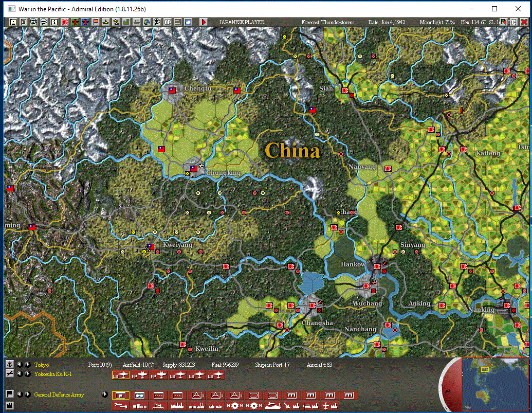
Task: Click the C button in top right toolbar
Action: point(513,22)
